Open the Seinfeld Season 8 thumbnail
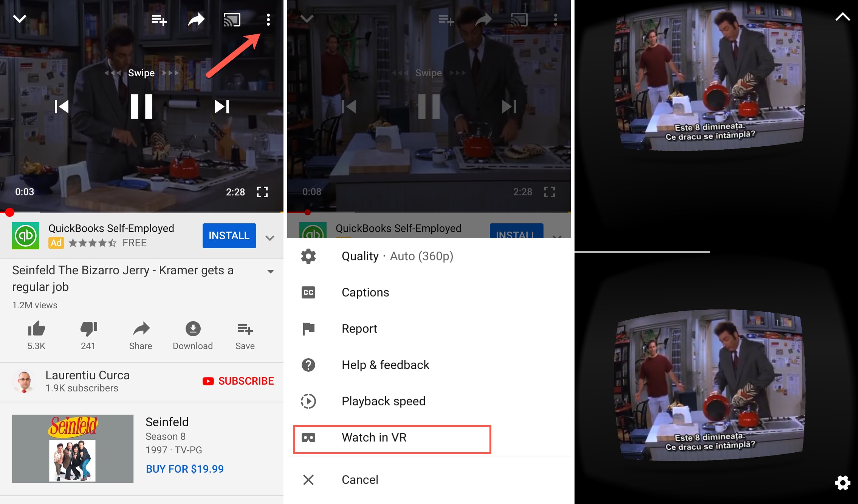The width and height of the screenshot is (858, 504). pos(73,449)
